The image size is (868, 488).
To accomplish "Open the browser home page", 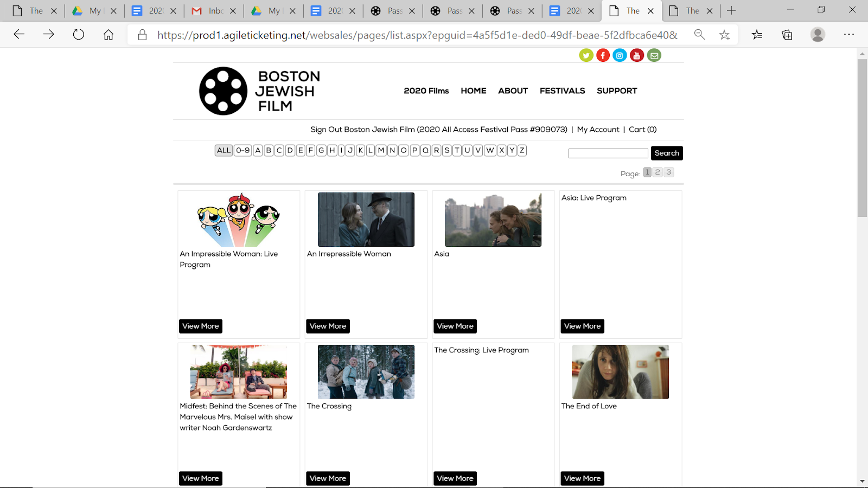I will point(108,35).
